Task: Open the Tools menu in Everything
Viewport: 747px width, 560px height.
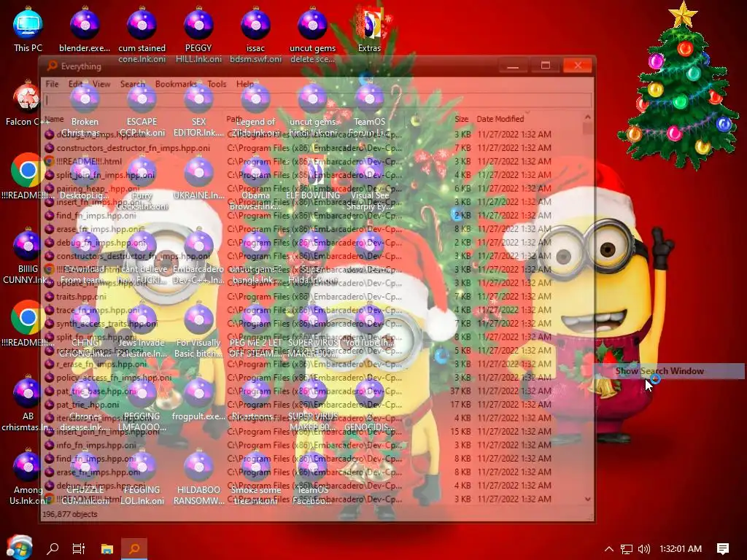Action: click(217, 85)
